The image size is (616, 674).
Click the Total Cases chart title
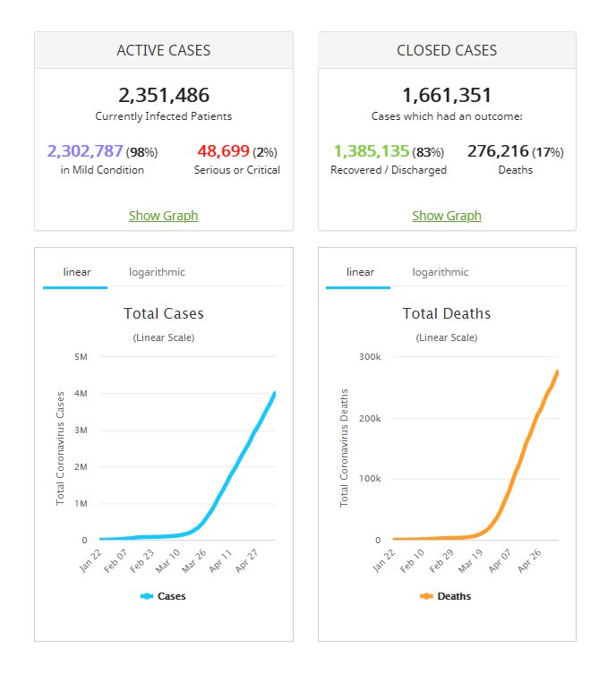click(x=163, y=313)
